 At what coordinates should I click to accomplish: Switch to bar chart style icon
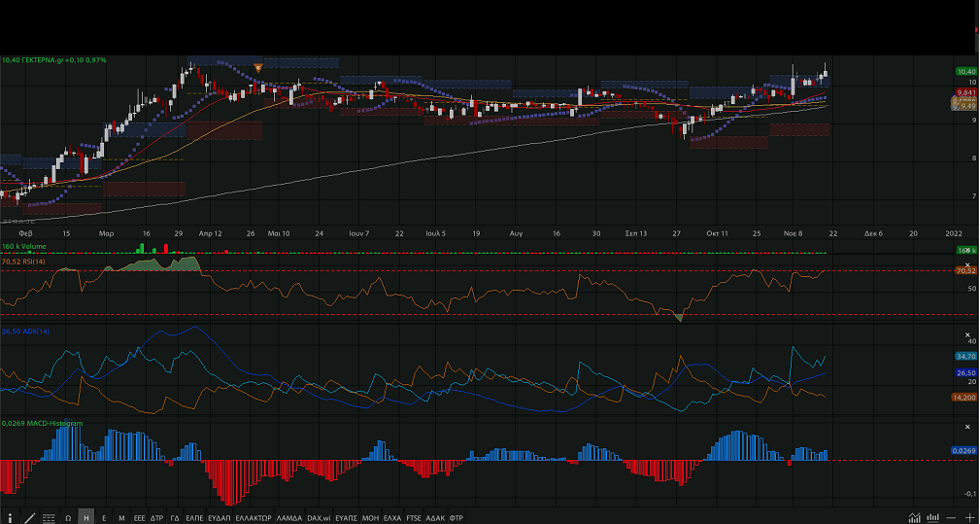(x=933, y=518)
